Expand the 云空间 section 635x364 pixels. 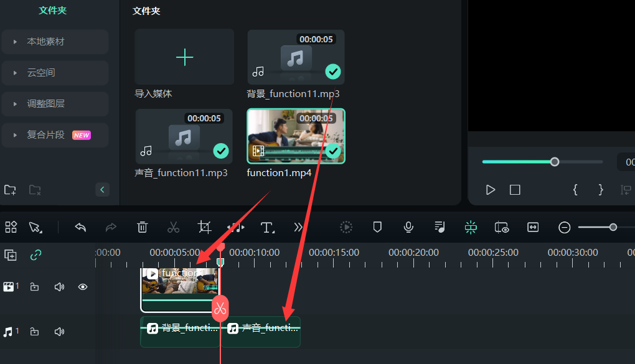(x=54, y=73)
